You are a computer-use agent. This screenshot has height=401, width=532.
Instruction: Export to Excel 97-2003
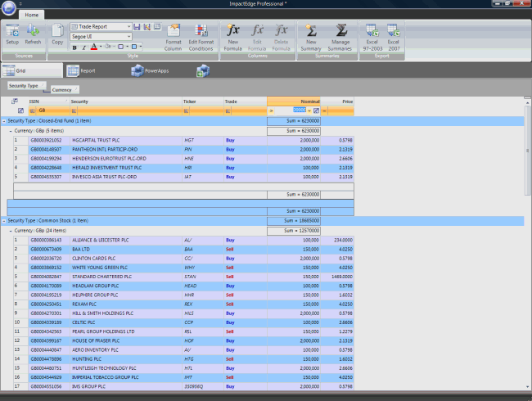coord(372,38)
